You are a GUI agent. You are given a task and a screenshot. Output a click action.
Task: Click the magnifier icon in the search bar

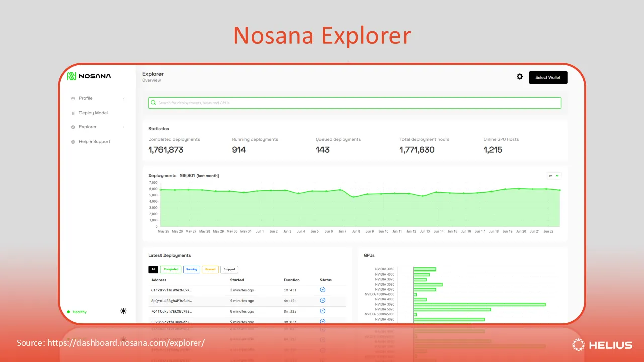point(153,103)
